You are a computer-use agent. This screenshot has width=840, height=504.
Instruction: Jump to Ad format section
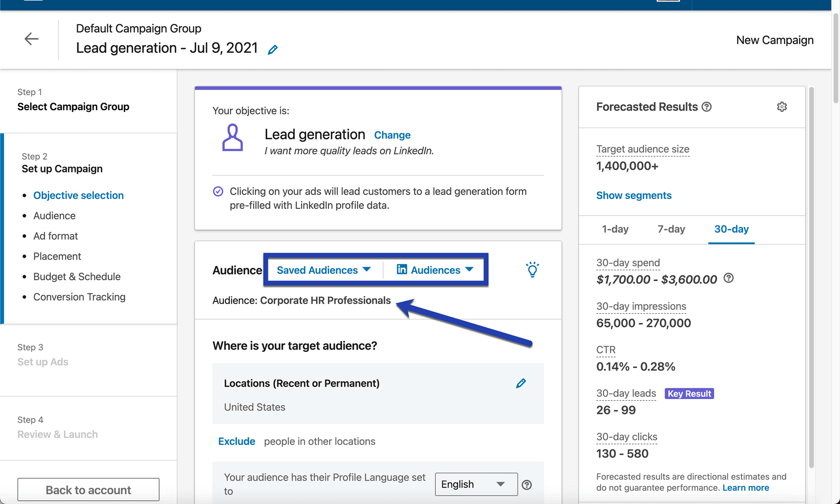56,236
